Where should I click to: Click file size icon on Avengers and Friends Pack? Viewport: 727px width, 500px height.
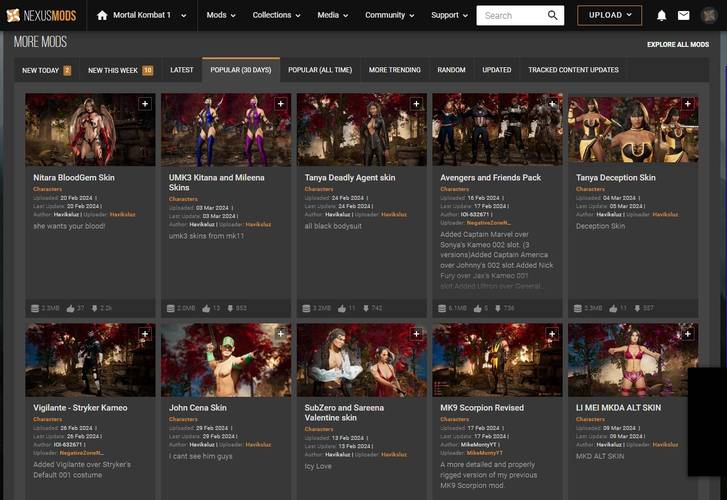[x=442, y=308]
